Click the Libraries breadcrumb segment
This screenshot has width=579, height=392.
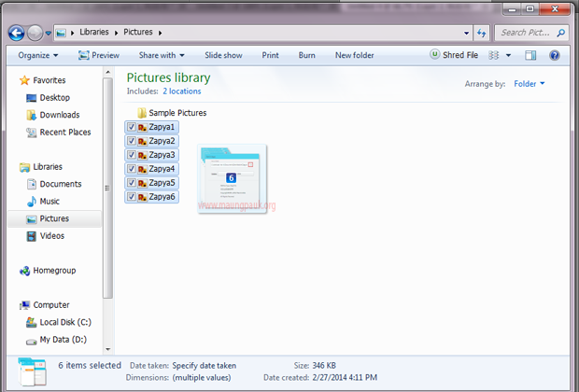tap(94, 32)
